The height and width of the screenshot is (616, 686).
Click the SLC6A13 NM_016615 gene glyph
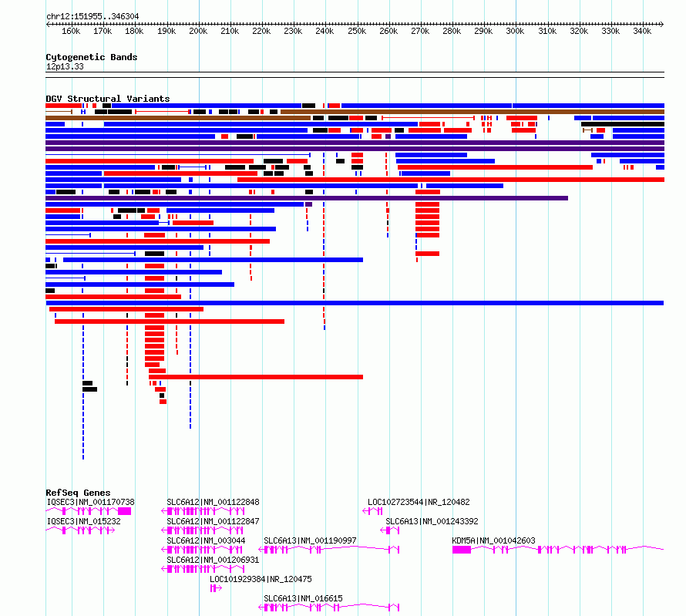click(329, 608)
